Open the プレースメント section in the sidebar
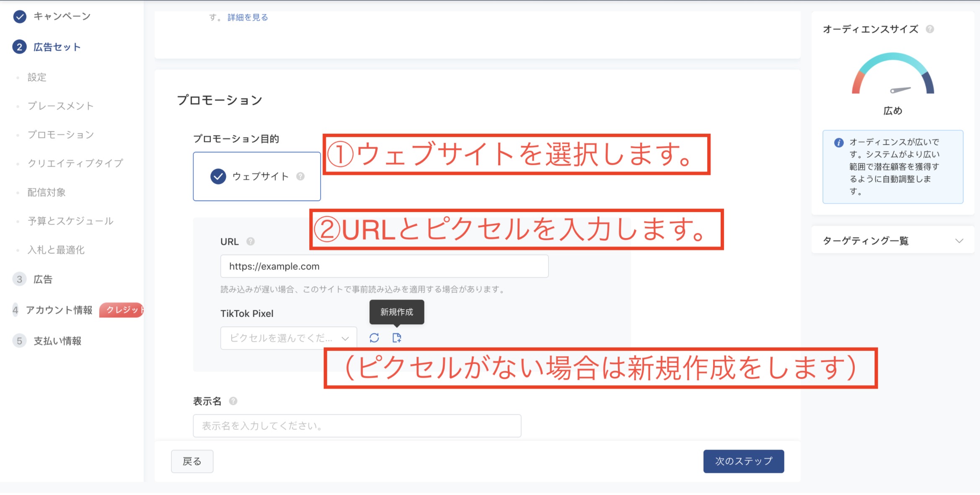The width and height of the screenshot is (980, 495). 61,106
